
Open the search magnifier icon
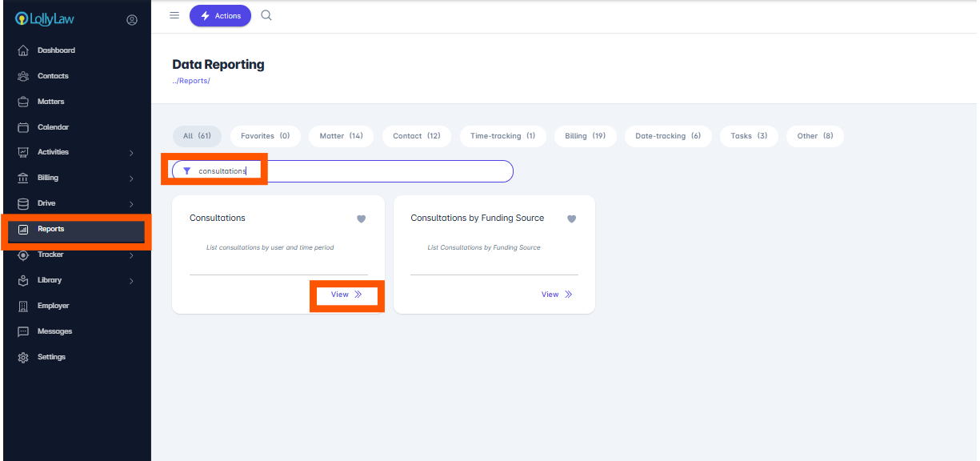click(266, 15)
